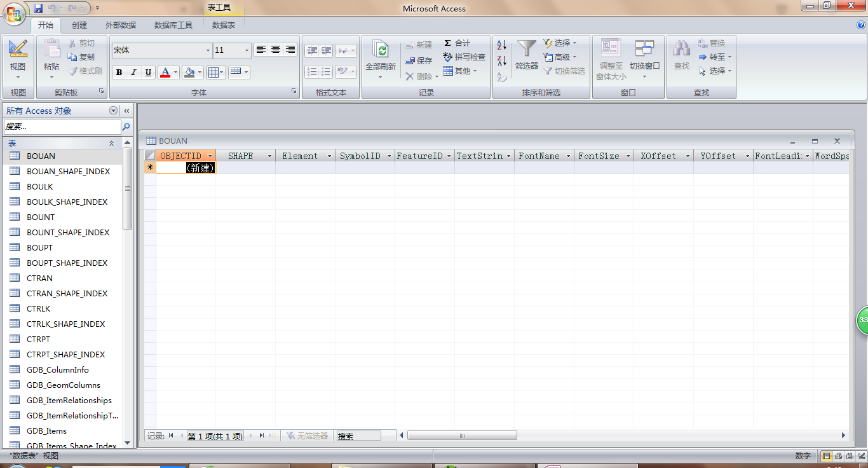
Task: Go to previous record
Action: 181,436
